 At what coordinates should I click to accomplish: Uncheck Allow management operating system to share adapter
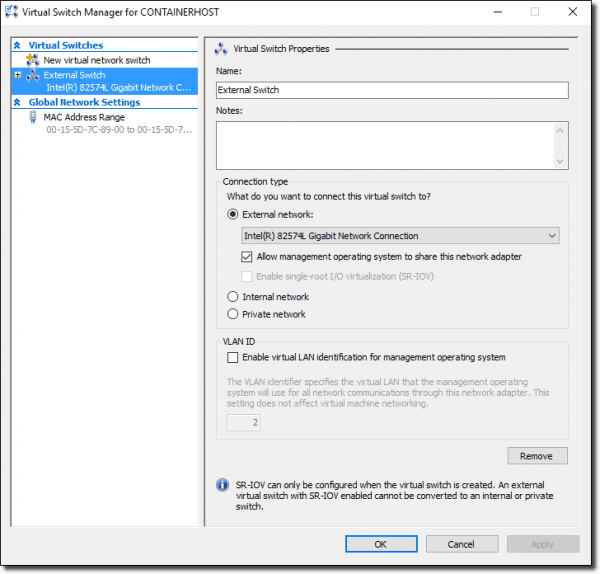pyautogui.click(x=247, y=257)
